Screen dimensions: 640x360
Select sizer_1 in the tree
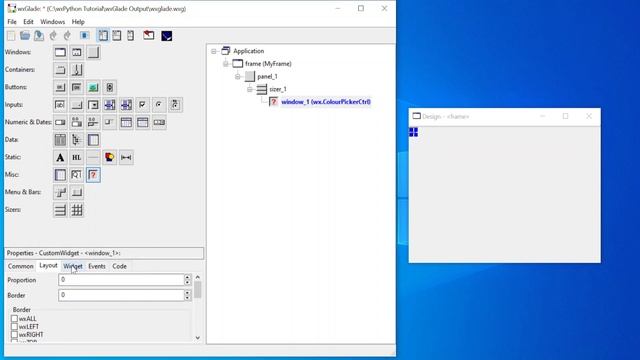click(278, 89)
